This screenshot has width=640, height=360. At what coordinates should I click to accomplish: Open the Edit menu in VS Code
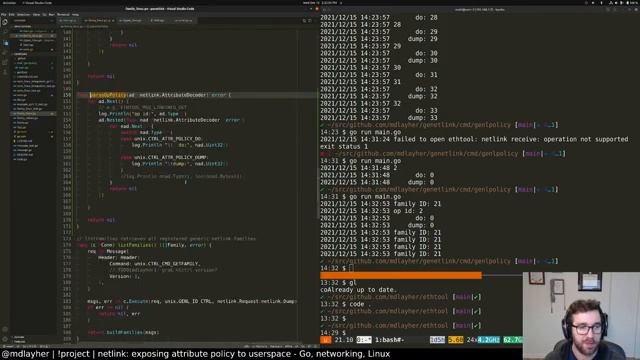(x=11, y=14)
